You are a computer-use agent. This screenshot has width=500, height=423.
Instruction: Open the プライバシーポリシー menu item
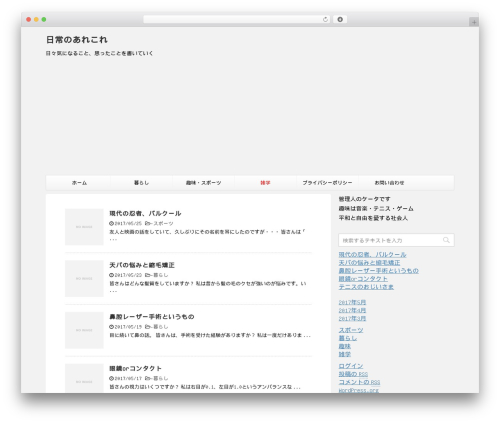tap(327, 183)
